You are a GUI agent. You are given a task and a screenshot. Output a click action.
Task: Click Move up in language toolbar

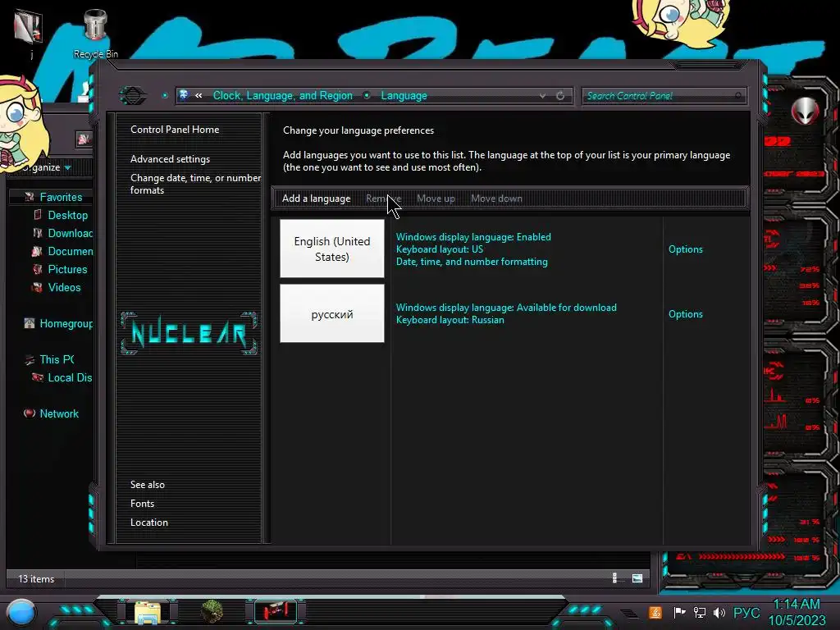point(436,199)
